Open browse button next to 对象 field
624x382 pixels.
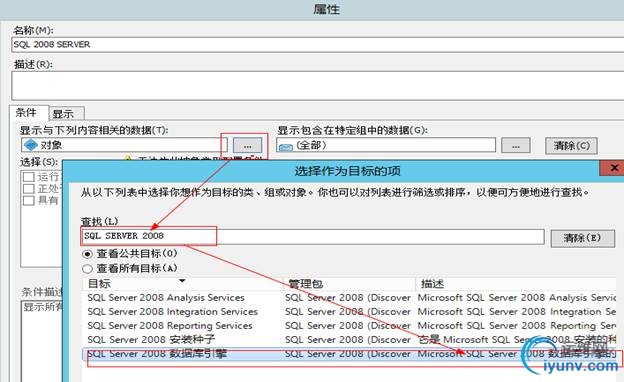click(x=247, y=146)
